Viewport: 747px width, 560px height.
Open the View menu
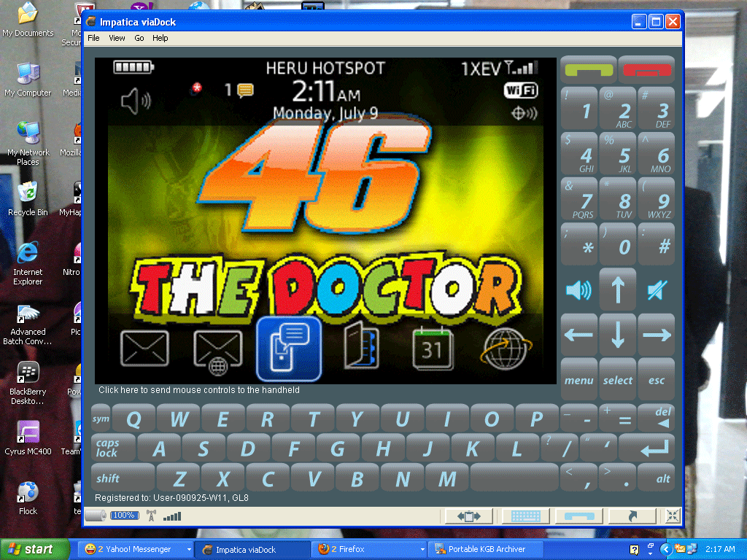click(x=117, y=38)
